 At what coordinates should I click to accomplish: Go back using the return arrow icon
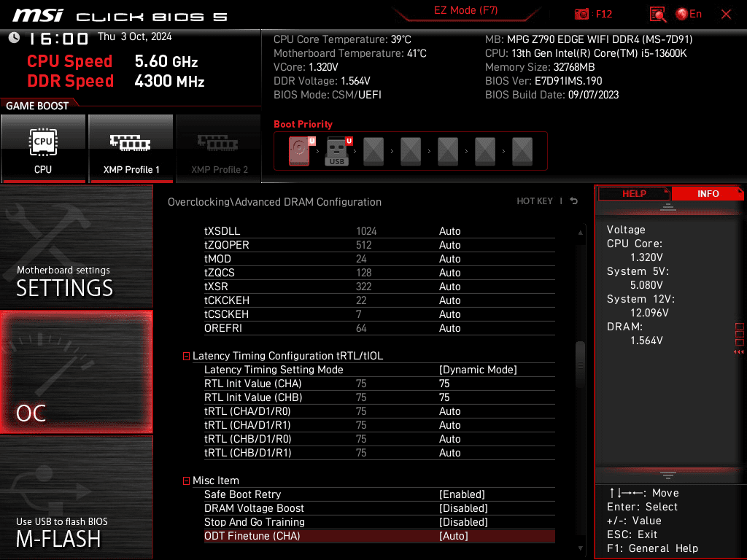point(574,201)
